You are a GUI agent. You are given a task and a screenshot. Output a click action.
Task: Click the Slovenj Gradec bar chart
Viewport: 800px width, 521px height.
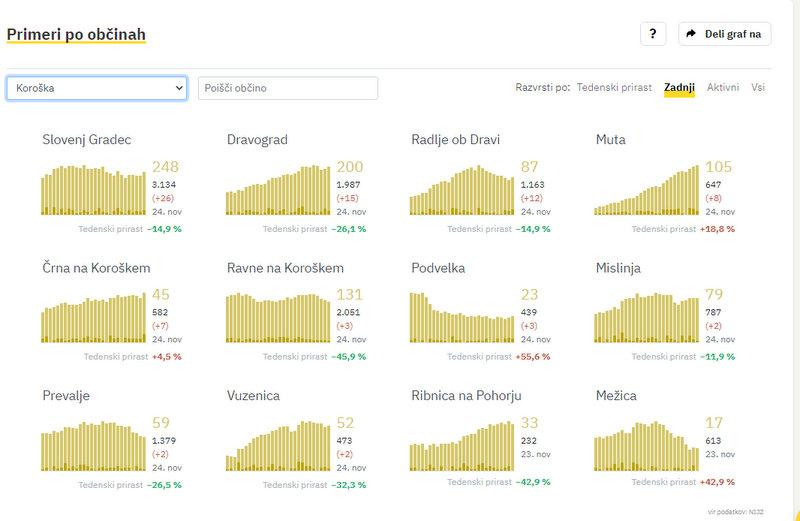(x=94, y=191)
